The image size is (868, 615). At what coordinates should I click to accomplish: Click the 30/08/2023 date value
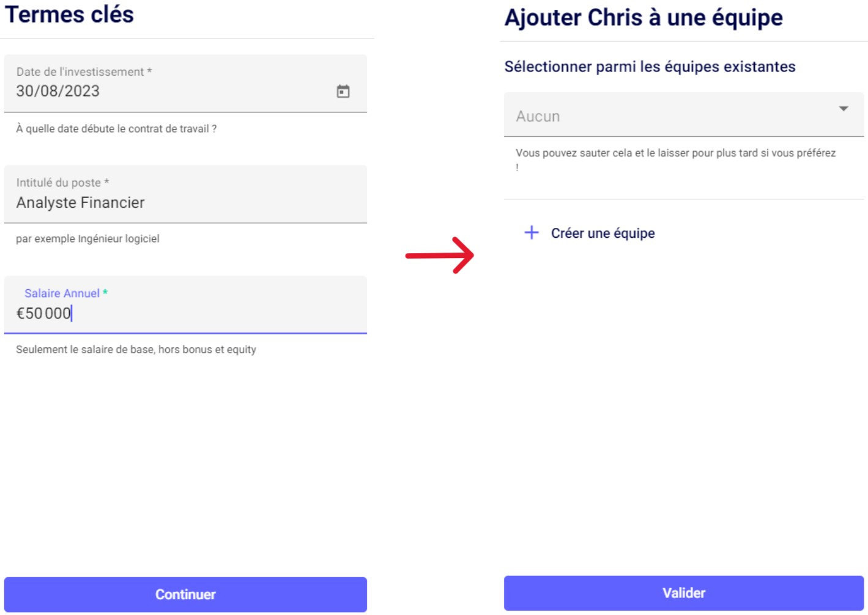(58, 91)
